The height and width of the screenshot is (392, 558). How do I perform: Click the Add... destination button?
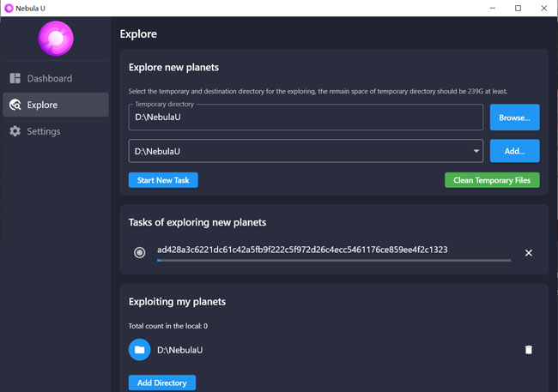(514, 152)
